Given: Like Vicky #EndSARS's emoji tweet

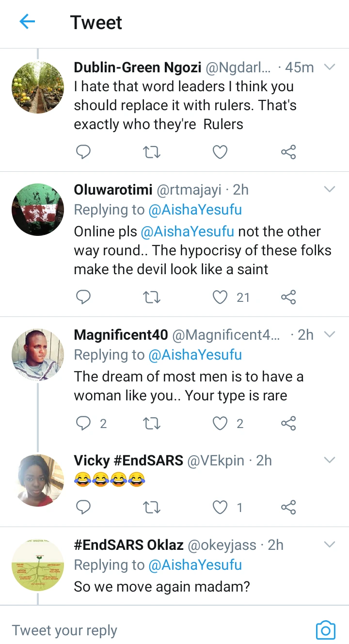Looking at the screenshot, I should (x=221, y=508).
